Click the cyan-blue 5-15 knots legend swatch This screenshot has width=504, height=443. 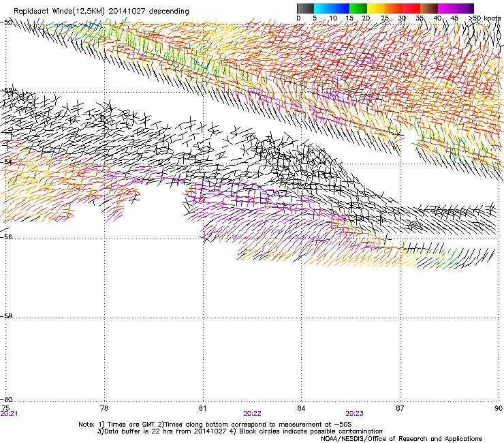(x=332, y=8)
